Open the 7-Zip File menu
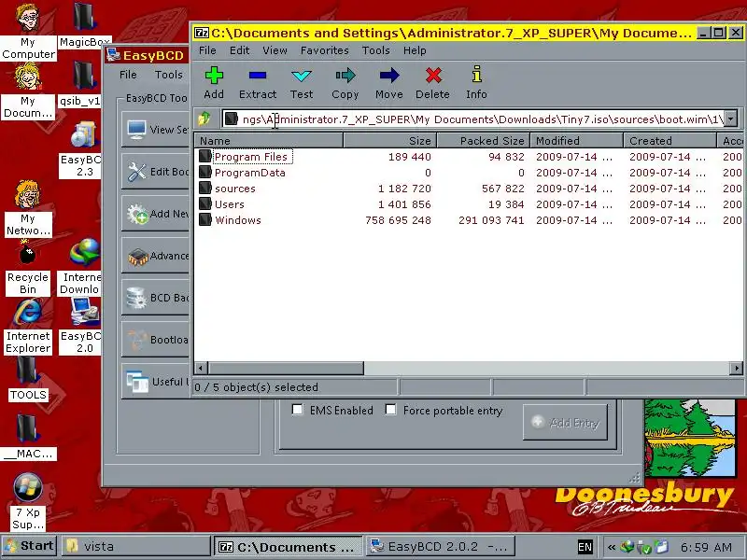This screenshot has width=747, height=560. click(x=207, y=50)
